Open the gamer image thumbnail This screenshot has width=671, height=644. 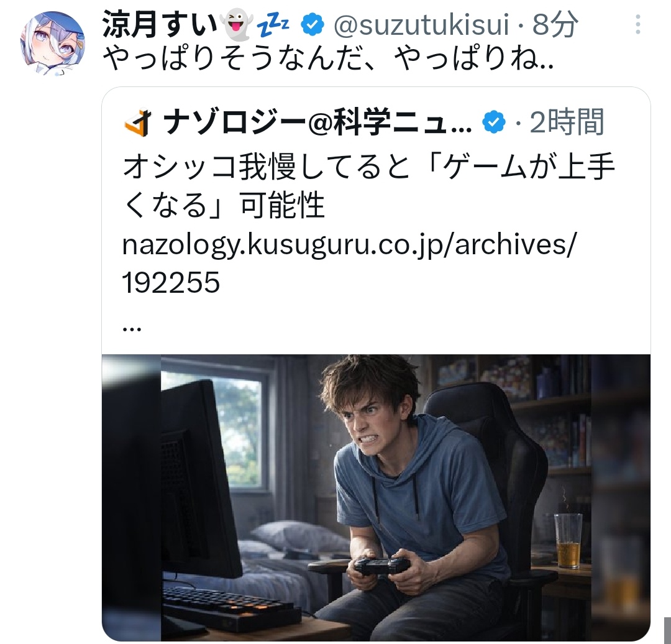pyautogui.click(x=376, y=497)
